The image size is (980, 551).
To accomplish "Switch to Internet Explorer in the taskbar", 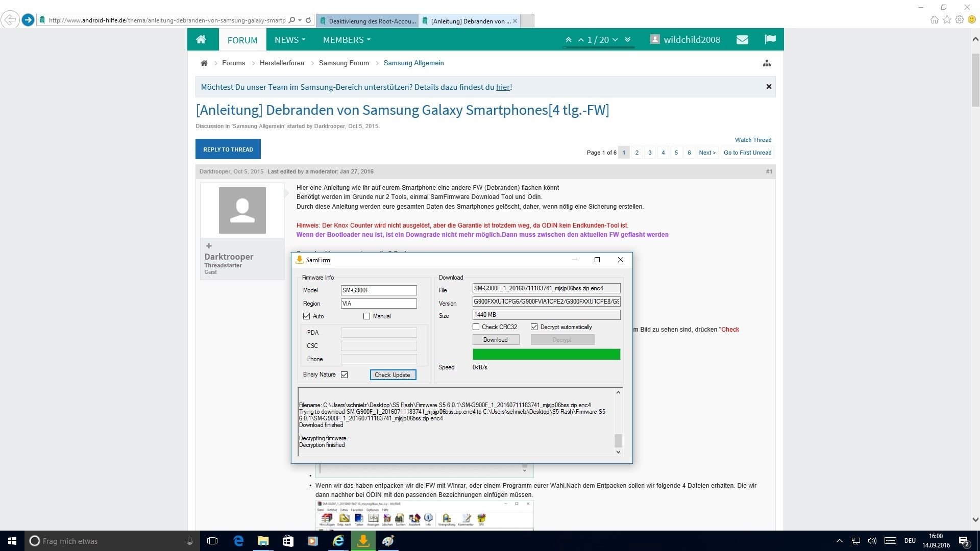I will [338, 541].
